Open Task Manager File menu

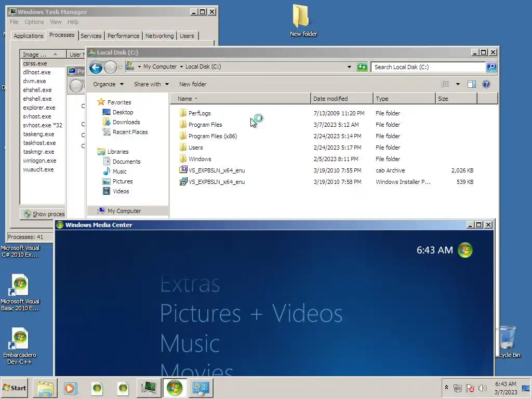pos(14,22)
